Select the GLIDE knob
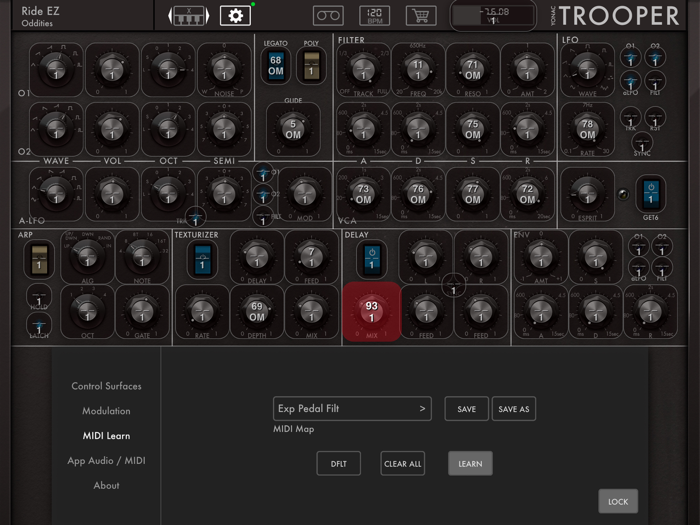The height and width of the screenshot is (525, 700). click(293, 129)
